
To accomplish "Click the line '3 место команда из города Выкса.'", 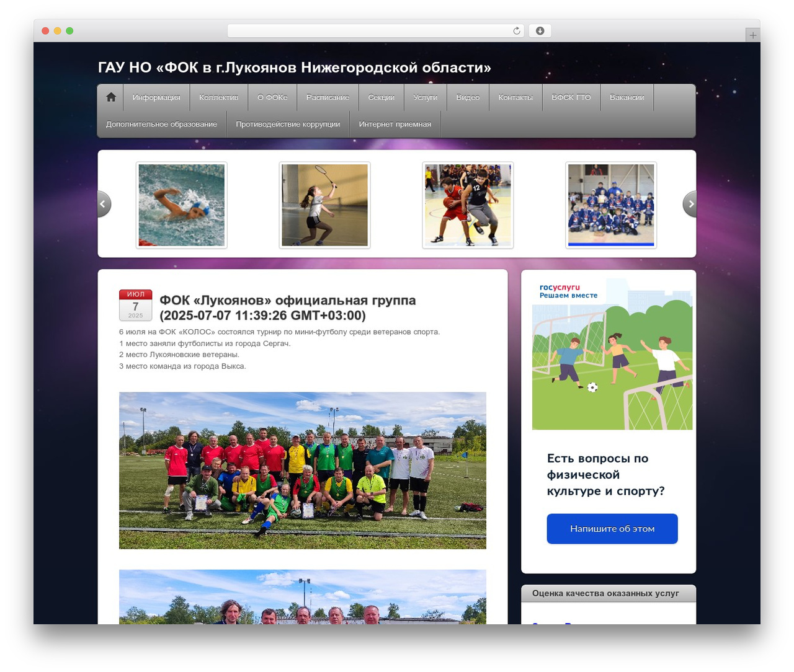I will tap(182, 366).
